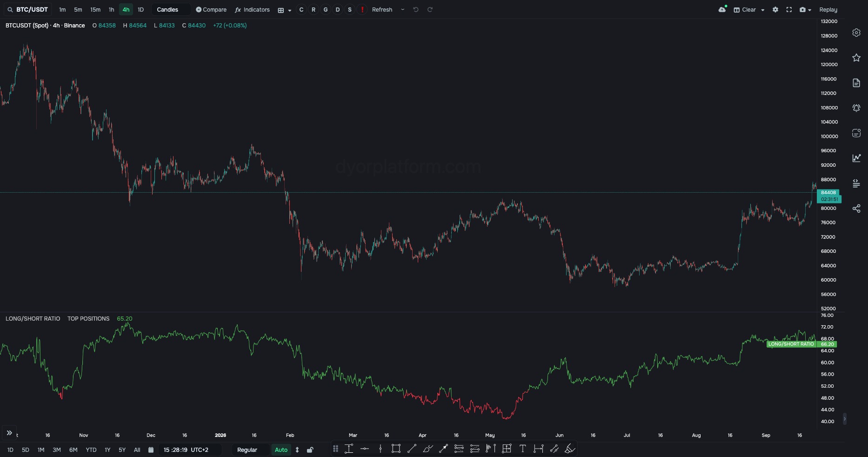The height and width of the screenshot is (457, 868).
Task: Toggle the S overlay button
Action: [x=350, y=9]
